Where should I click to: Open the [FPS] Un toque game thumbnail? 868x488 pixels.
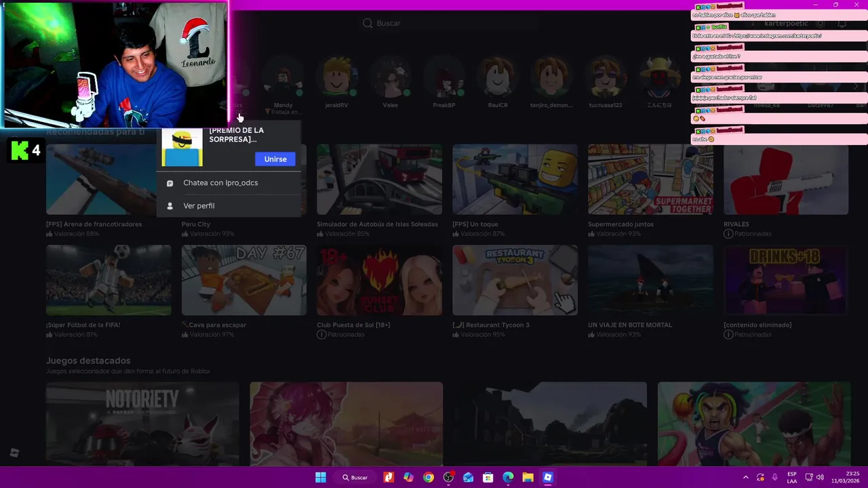[x=515, y=180]
